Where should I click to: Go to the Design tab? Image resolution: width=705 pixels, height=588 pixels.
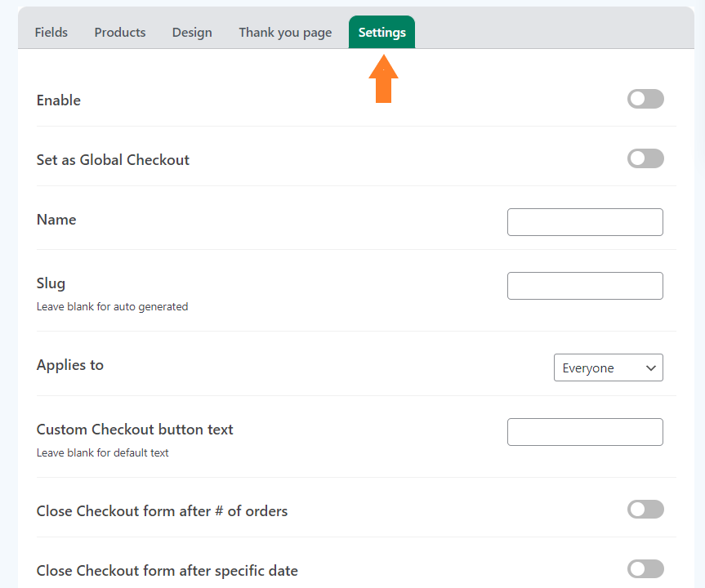tap(192, 33)
